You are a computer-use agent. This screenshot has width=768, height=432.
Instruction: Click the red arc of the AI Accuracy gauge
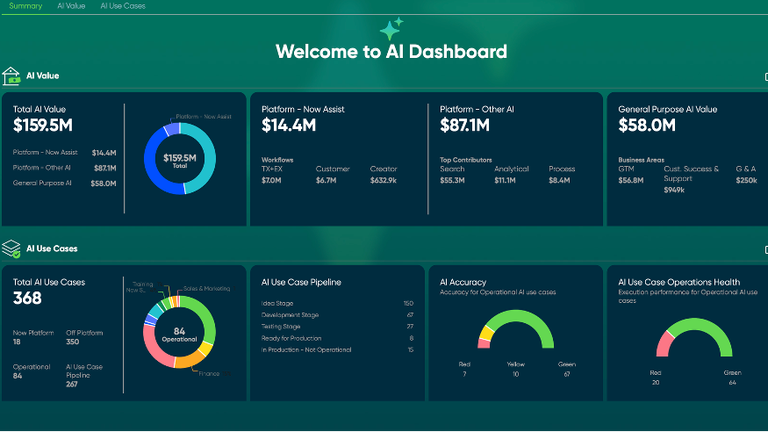click(484, 344)
